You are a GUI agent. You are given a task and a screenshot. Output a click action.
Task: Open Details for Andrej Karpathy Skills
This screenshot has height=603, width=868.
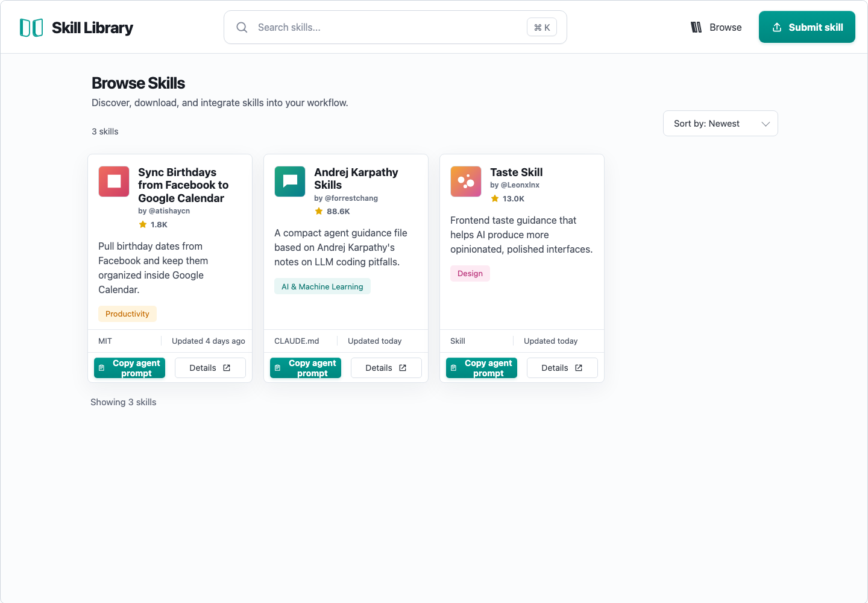[386, 368]
